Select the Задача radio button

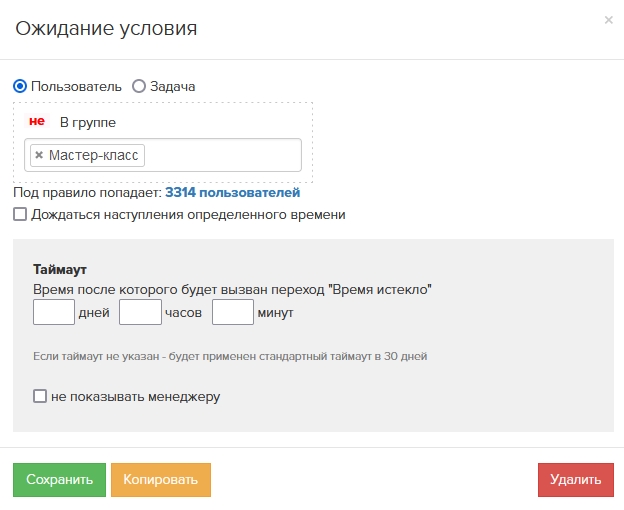coord(139,86)
